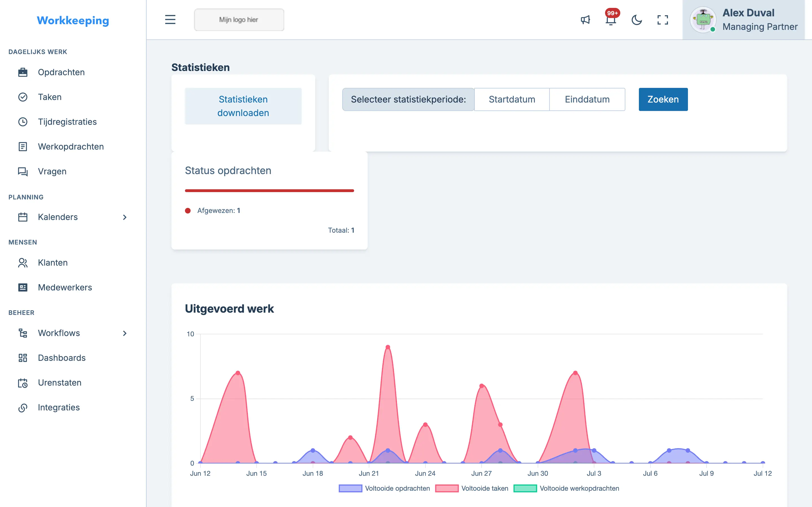Toggle dark mode with the moon icon
Screen dimensions: 812x507
[637, 20]
